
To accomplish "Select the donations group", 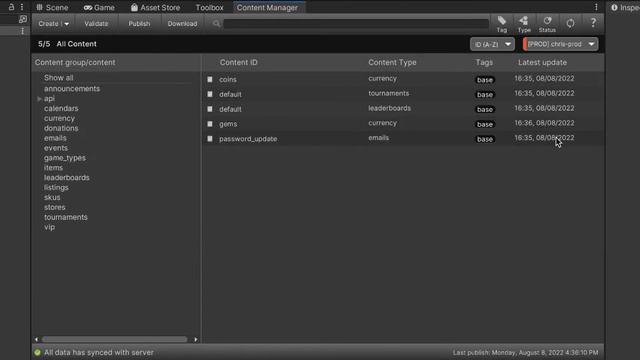I will (x=61, y=128).
